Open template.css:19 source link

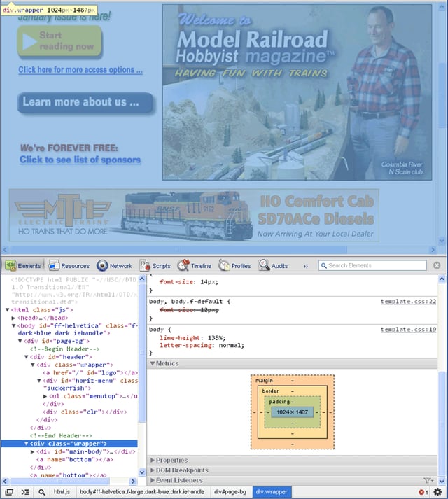[x=408, y=330]
